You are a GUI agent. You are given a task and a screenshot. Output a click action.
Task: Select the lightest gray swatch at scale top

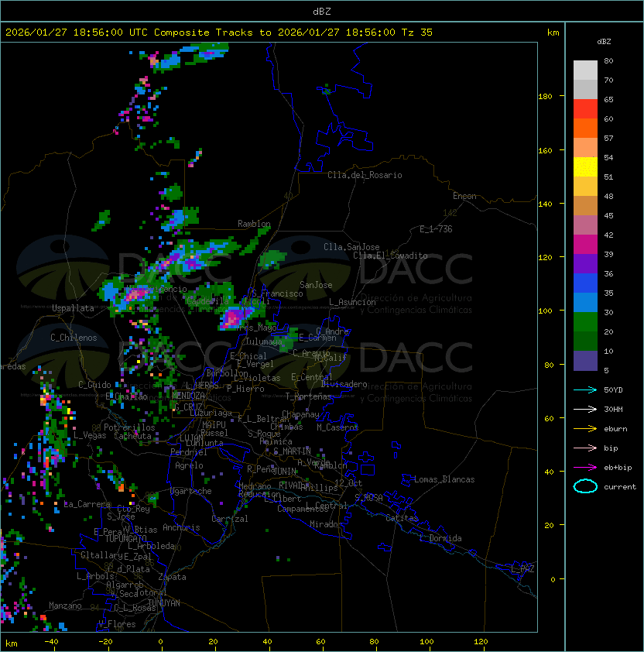click(x=585, y=70)
